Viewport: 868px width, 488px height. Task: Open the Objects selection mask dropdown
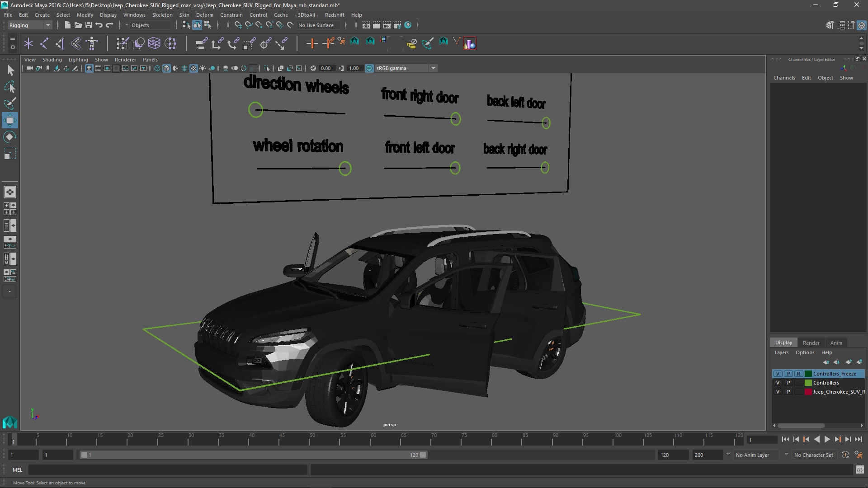click(149, 25)
